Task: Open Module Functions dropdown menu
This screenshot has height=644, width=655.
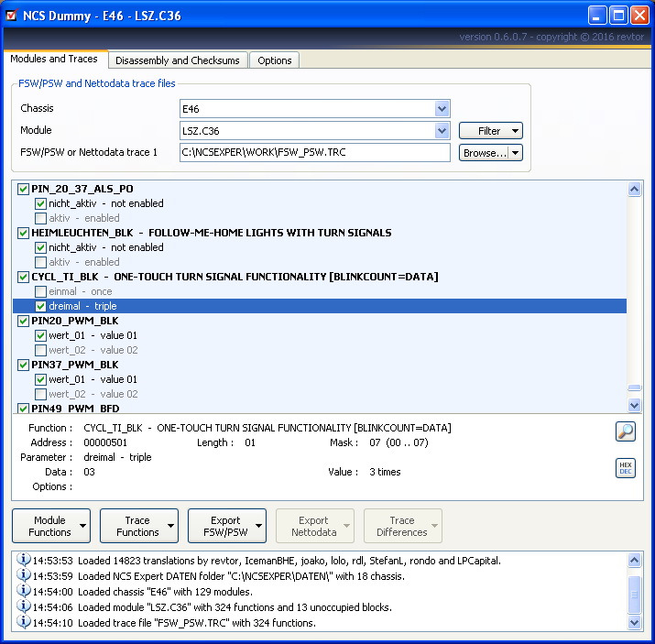Action: point(82,526)
